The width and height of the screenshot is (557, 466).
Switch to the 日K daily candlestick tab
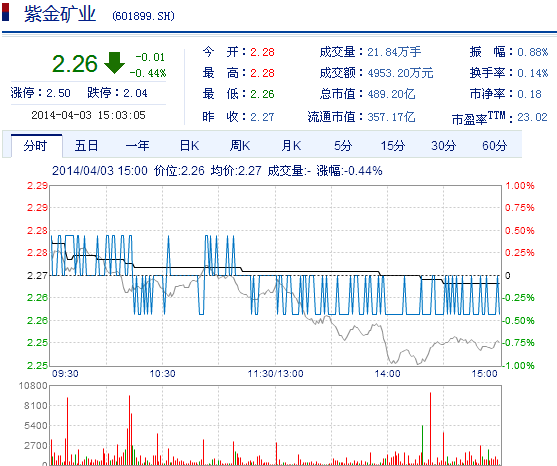click(x=189, y=146)
